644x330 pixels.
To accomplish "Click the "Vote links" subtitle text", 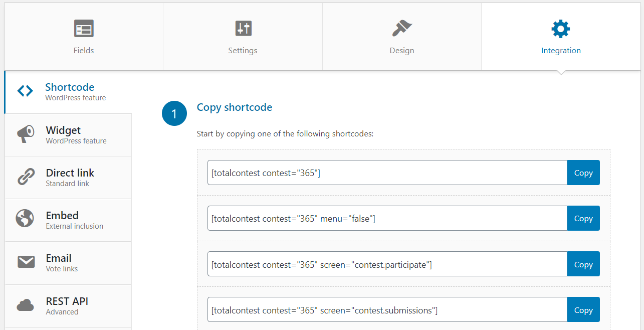I will tap(62, 269).
